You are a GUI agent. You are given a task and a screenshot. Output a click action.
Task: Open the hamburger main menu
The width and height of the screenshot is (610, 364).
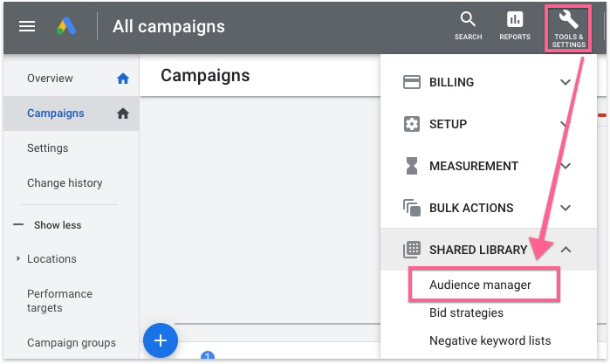pyautogui.click(x=27, y=26)
